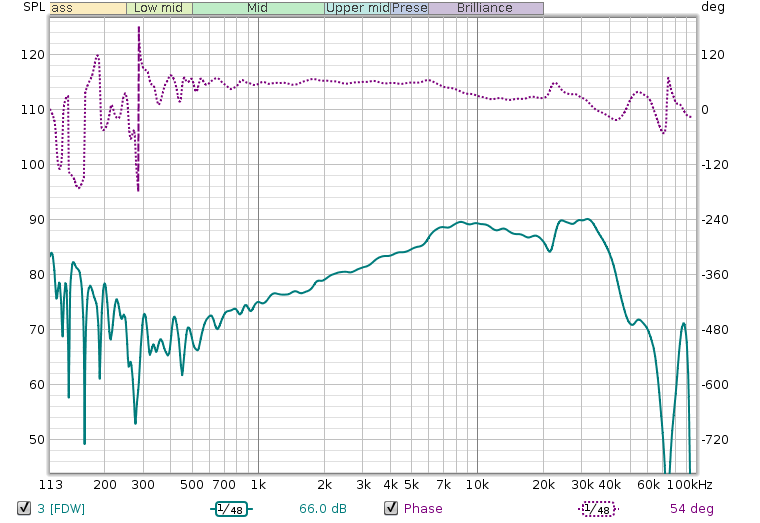The height and width of the screenshot is (523, 760).
Task: Click the Bass band label at top left
Action: (x=88, y=8)
